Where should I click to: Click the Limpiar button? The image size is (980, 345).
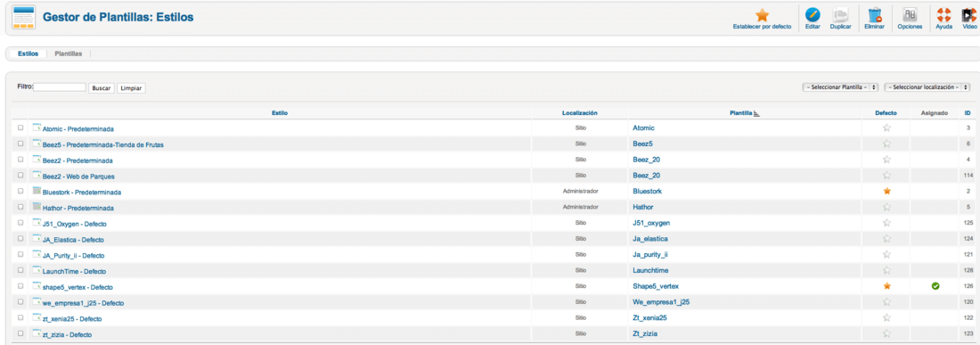pyautogui.click(x=131, y=88)
